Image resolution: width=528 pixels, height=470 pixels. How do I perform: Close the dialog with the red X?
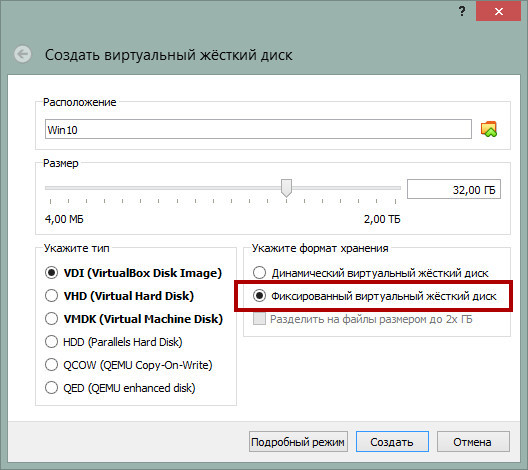click(499, 12)
